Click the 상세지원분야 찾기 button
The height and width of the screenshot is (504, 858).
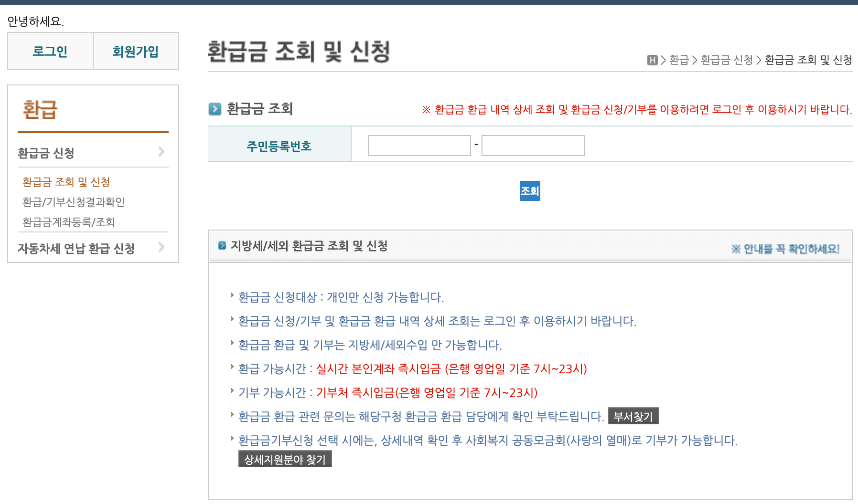(x=285, y=459)
